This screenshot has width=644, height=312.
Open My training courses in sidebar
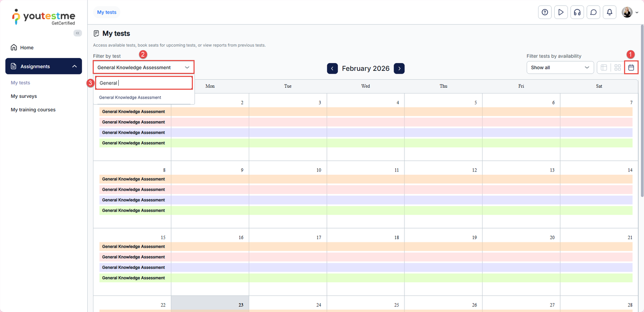click(33, 110)
